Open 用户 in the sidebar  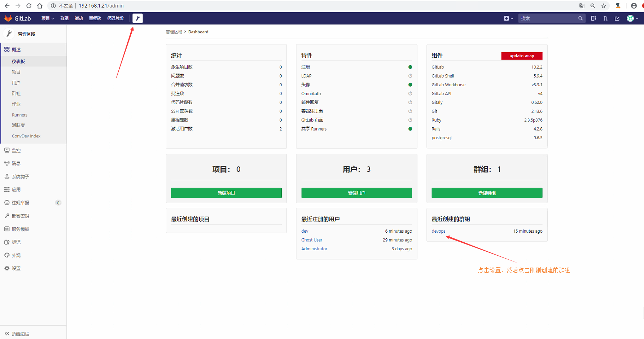coord(16,83)
